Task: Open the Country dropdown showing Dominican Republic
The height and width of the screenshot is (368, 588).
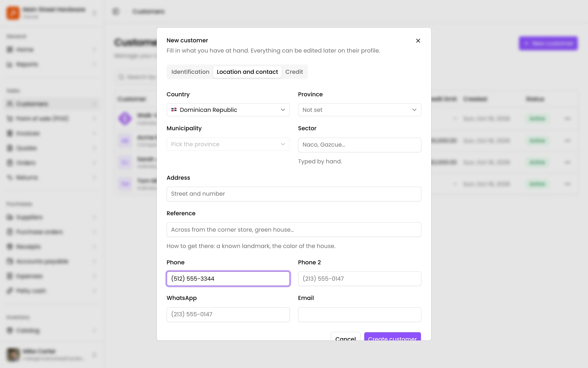Action: tap(228, 110)
